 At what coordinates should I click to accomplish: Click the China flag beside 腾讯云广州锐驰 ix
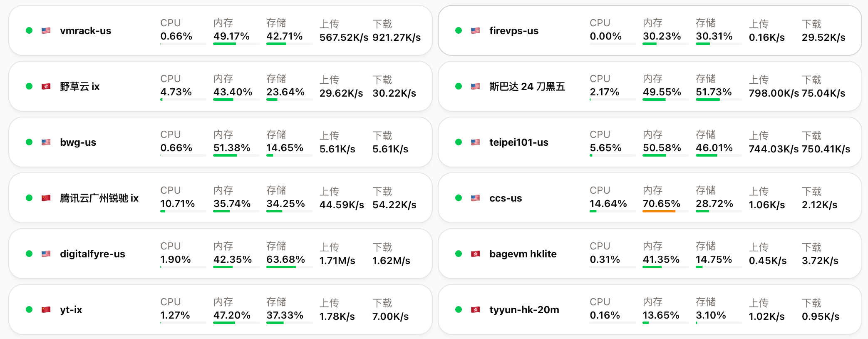(46, 198)
